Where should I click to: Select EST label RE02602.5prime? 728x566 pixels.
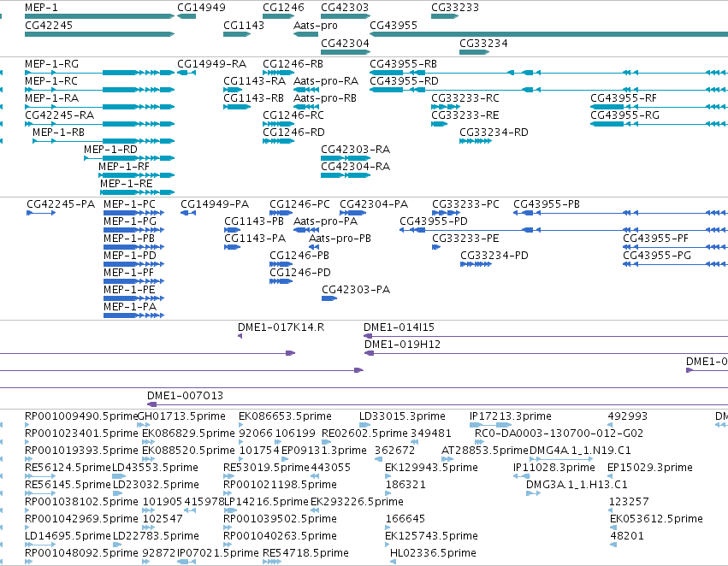pos(364,433)
